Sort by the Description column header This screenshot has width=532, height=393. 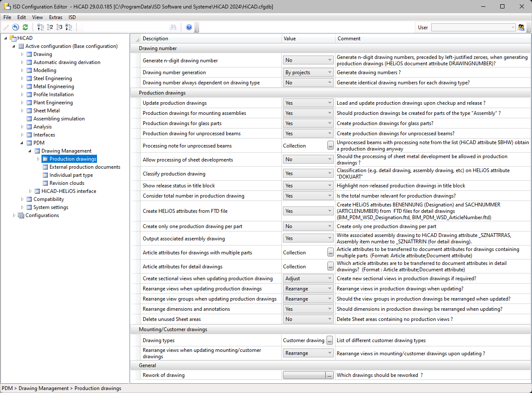211,39
